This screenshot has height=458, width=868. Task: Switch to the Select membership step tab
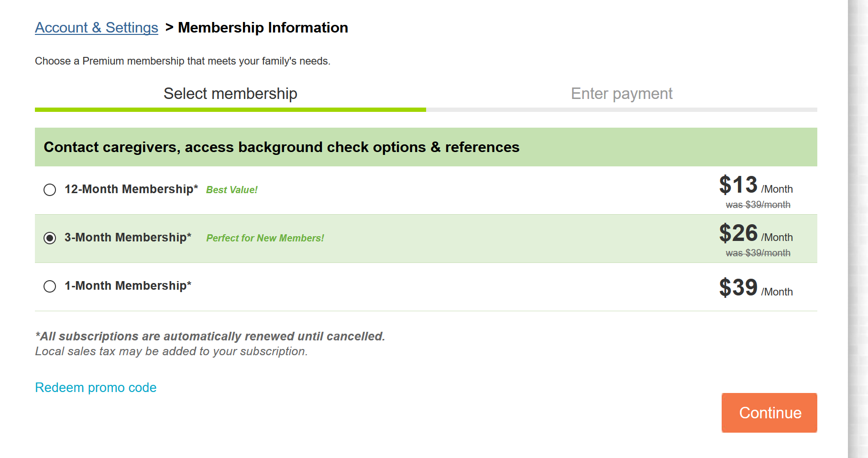click(230, 94)
